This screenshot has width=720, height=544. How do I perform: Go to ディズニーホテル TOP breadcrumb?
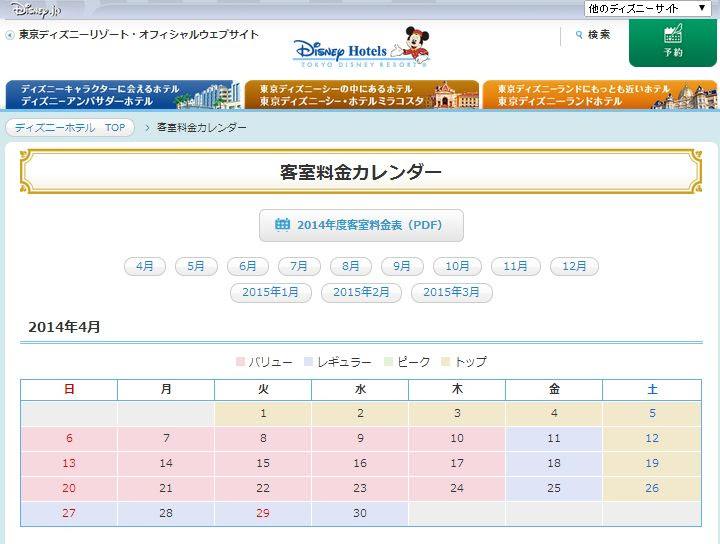click(70, 128)
